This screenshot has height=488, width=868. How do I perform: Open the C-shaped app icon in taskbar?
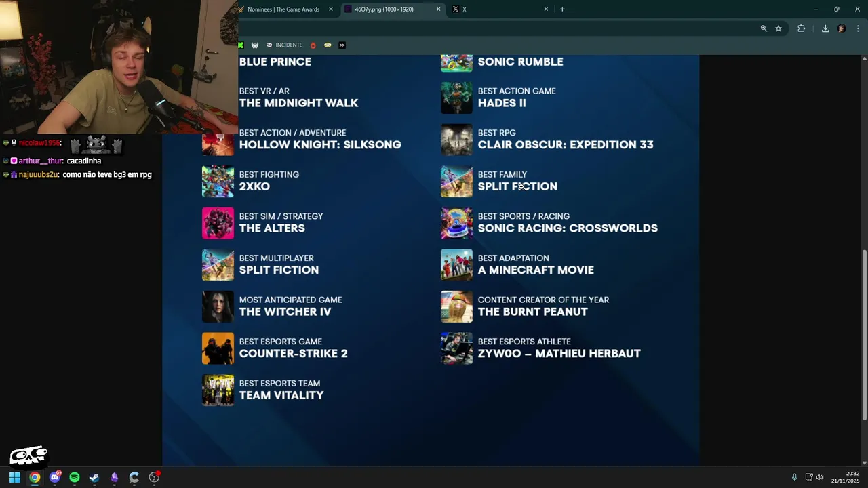click(x=134, y=477)
